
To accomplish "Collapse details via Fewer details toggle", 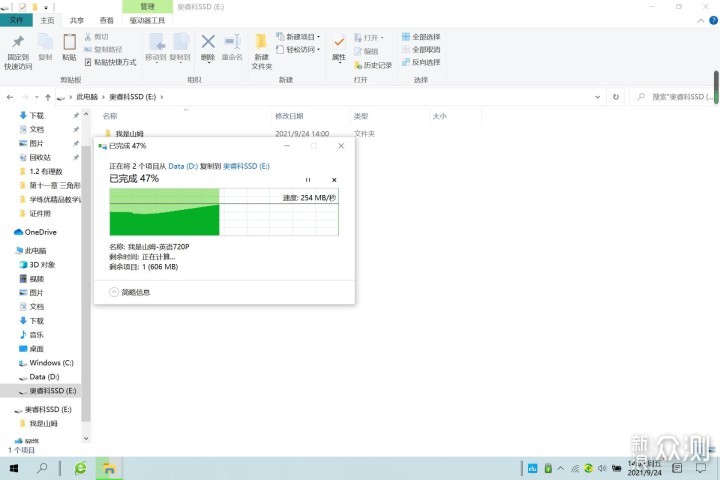I will coord(130,292).
